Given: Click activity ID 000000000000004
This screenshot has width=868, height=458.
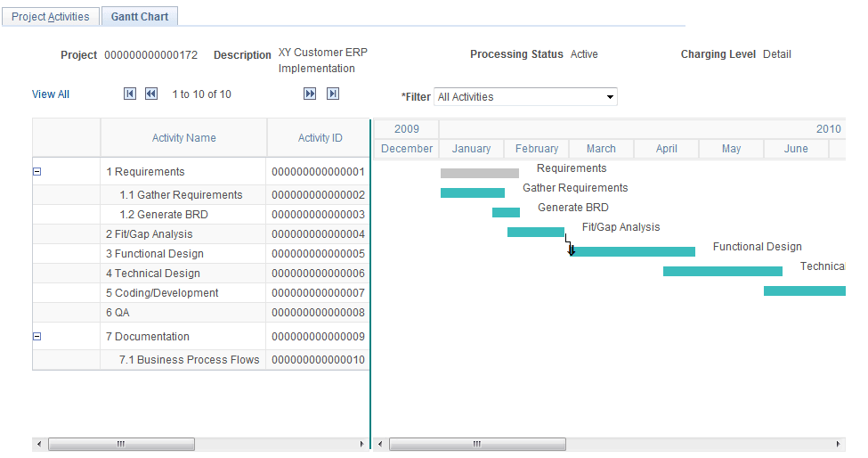Looking at the screenshot, I should pyautogui.click(x=319, y=234).
